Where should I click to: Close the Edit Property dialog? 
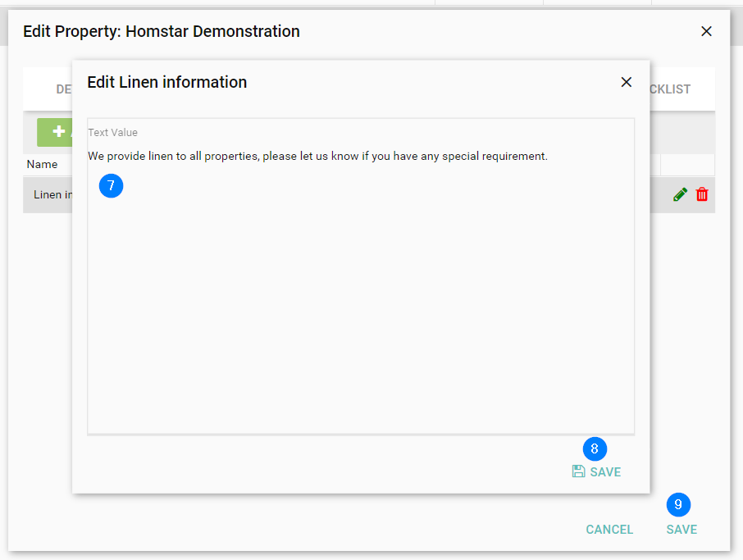click(706, 31)
